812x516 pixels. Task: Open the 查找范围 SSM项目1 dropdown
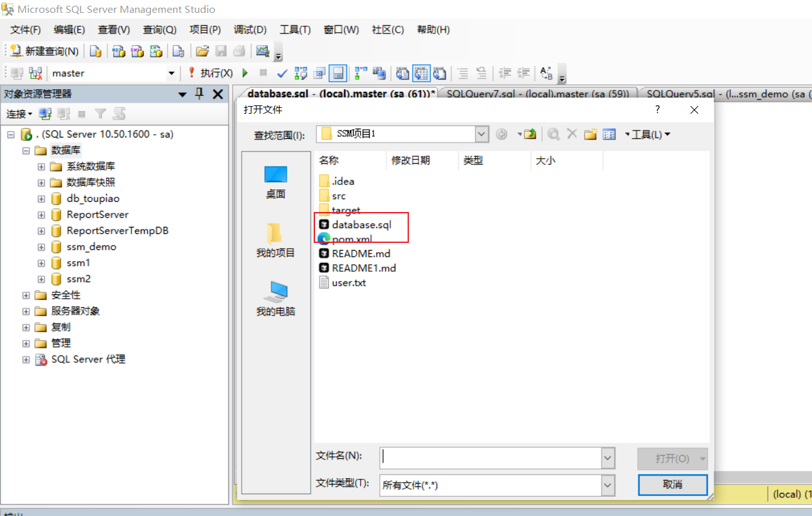[482, 134]
